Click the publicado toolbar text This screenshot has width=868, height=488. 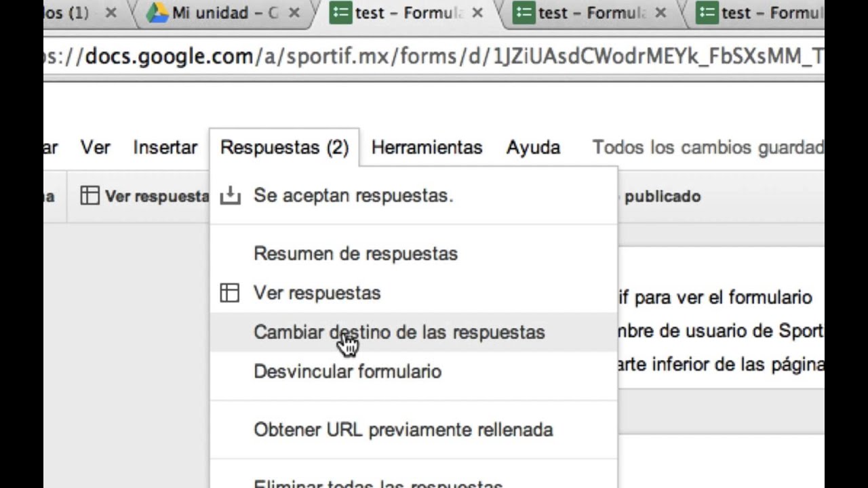663,197
